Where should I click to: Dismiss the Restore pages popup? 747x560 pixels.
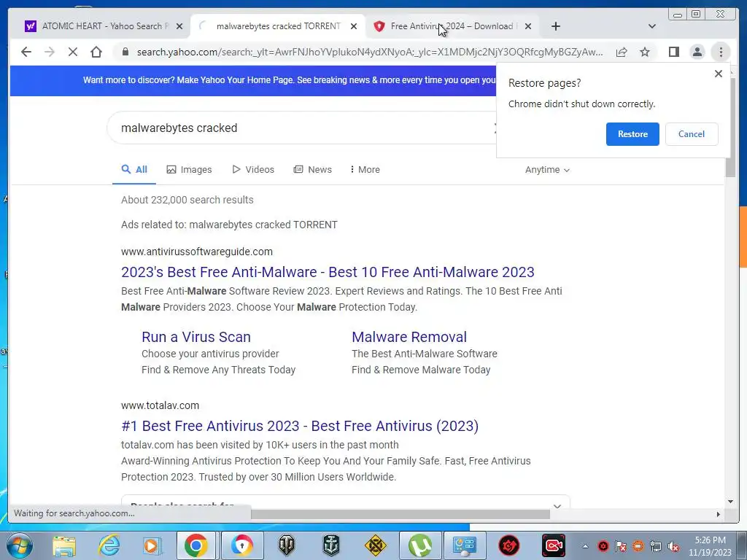[719, 74]
